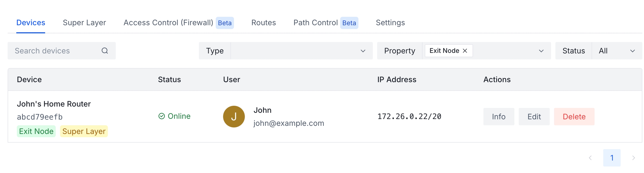Open the Settings tab

pos(390,23)
